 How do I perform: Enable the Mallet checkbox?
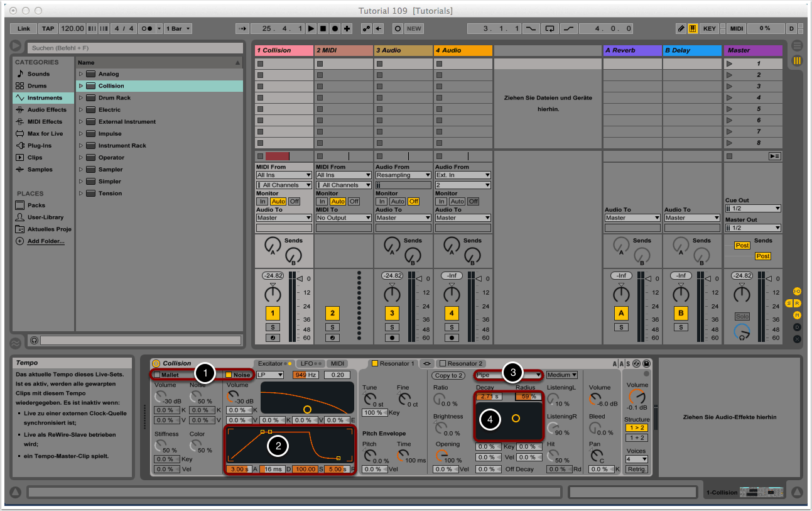click(157, 375)
